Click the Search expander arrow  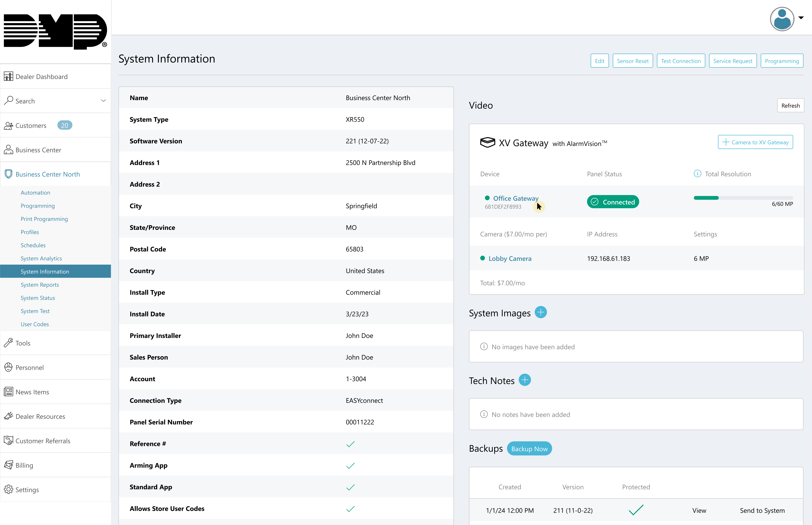pyautogui.click(x=104, y=101)
